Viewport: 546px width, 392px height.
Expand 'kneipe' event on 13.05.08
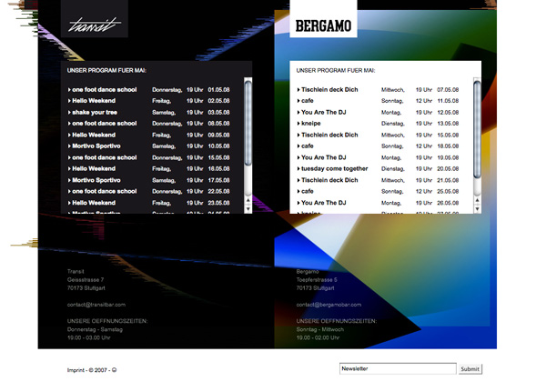[x=311, y=123]
